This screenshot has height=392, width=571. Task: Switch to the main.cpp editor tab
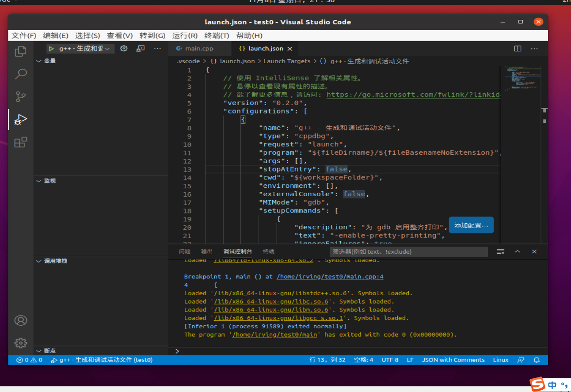199,49
